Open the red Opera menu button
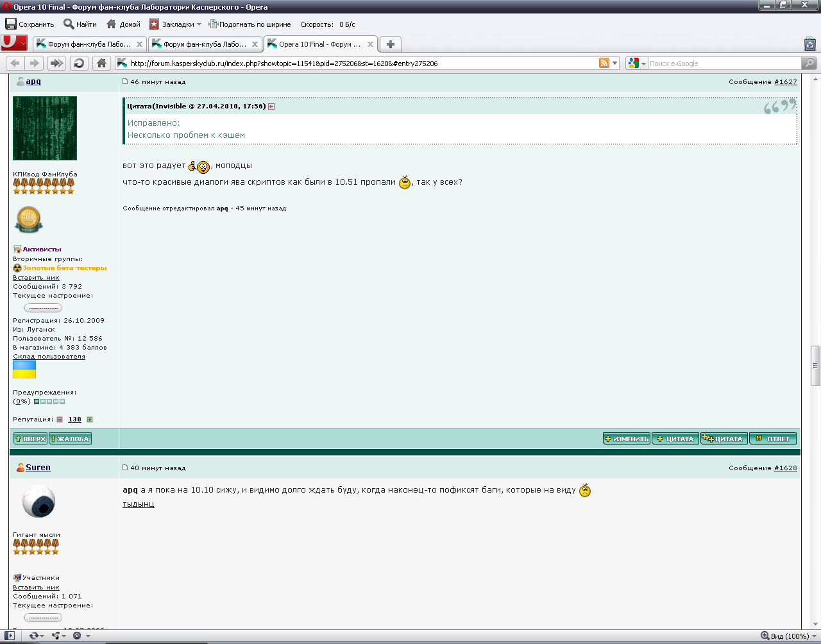Screen dimensions: 821x644 (14, 43)
